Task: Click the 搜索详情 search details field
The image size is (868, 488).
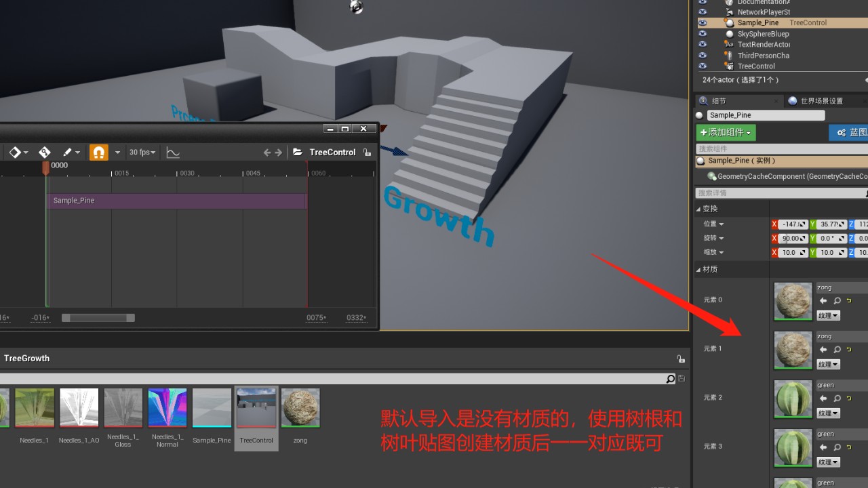Action: (782, 193)
